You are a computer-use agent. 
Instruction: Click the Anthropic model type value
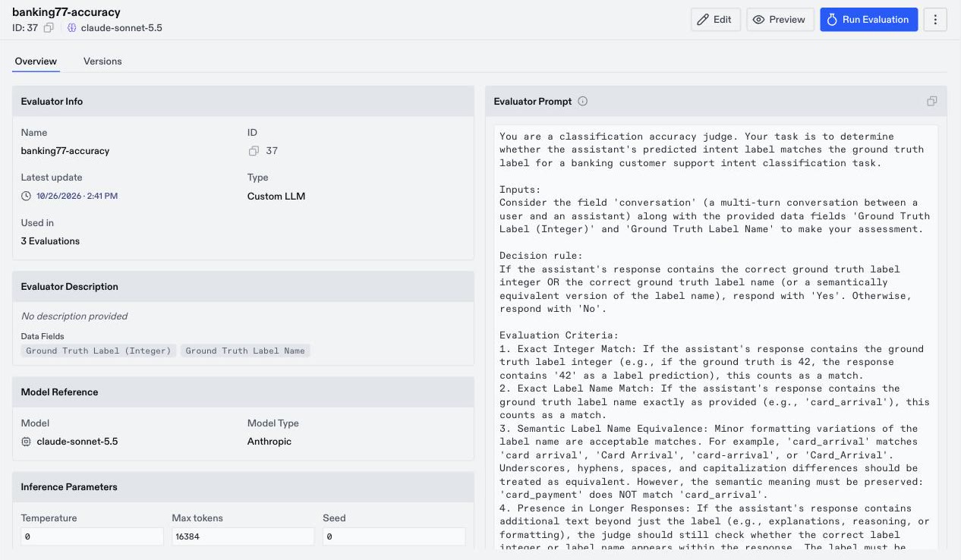point(269,442)
